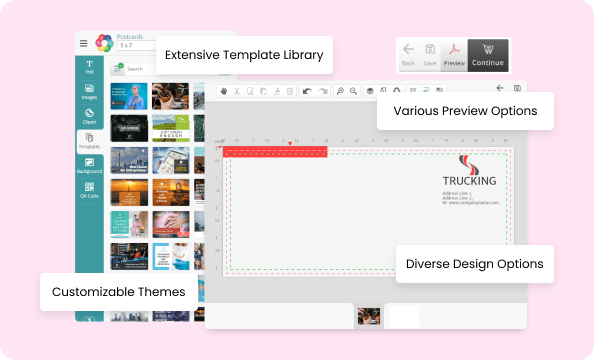Open the blank page thumbnail in bottom strip
This screenshot has height=360, width=594.
click(404, 316)
